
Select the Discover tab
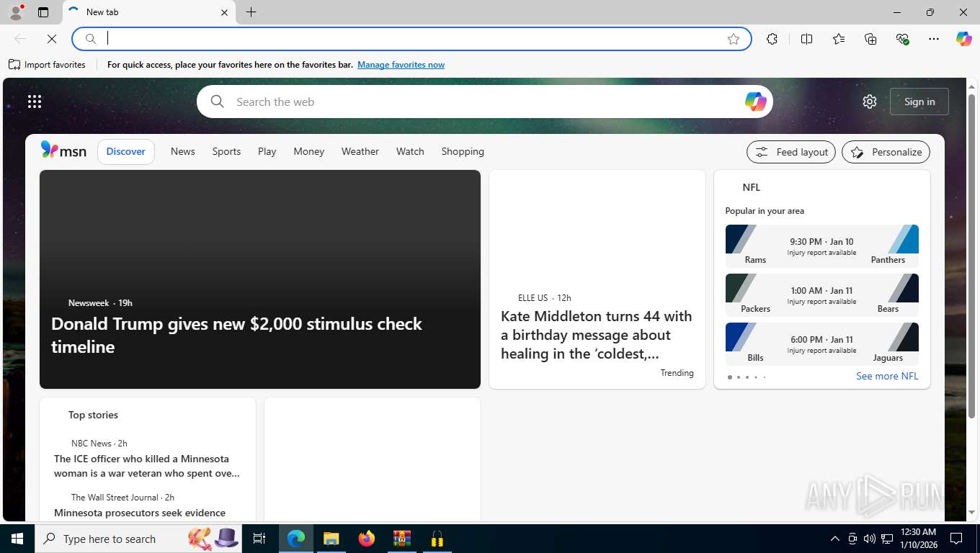pos(126,151)
